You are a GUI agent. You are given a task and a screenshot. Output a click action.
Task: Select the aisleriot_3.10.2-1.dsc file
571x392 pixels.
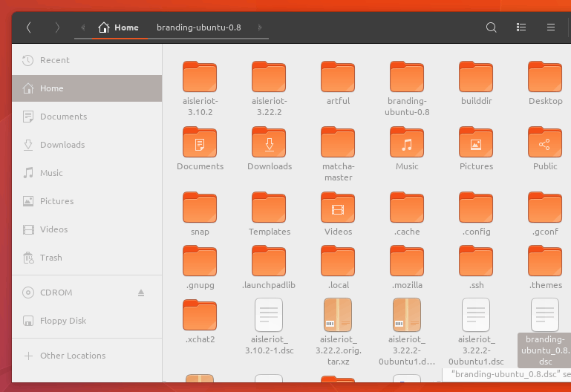[269, 327]
